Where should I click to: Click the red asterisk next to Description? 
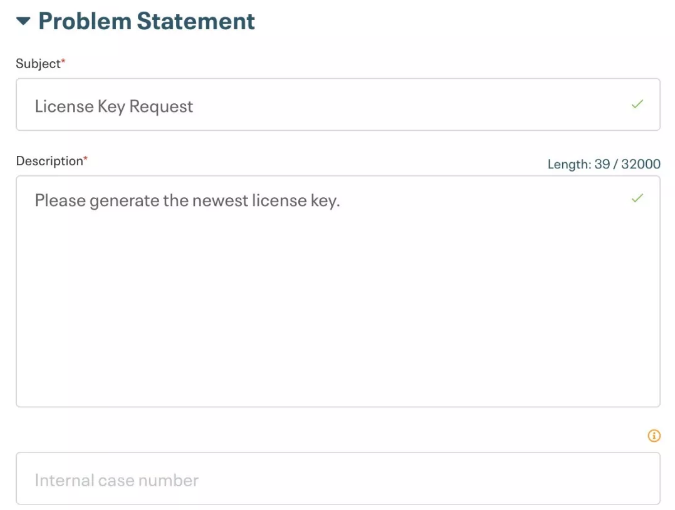[x=86, y=159]
